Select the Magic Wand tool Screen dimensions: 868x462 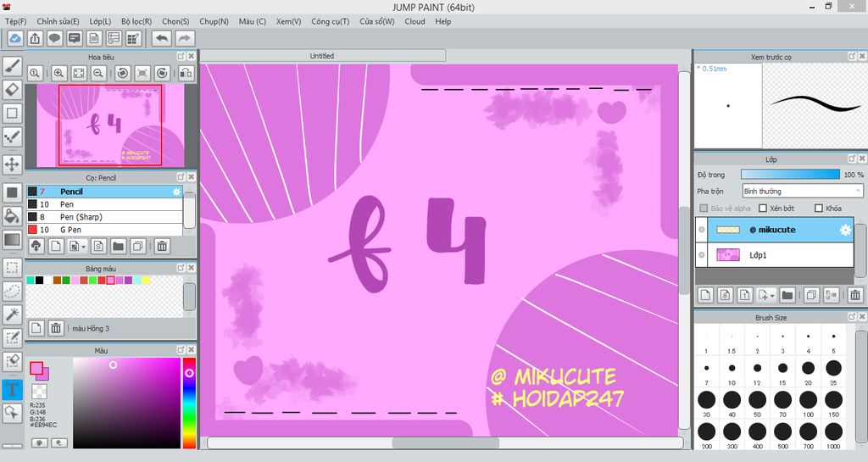pyautogui.click(x=12, y=314)
